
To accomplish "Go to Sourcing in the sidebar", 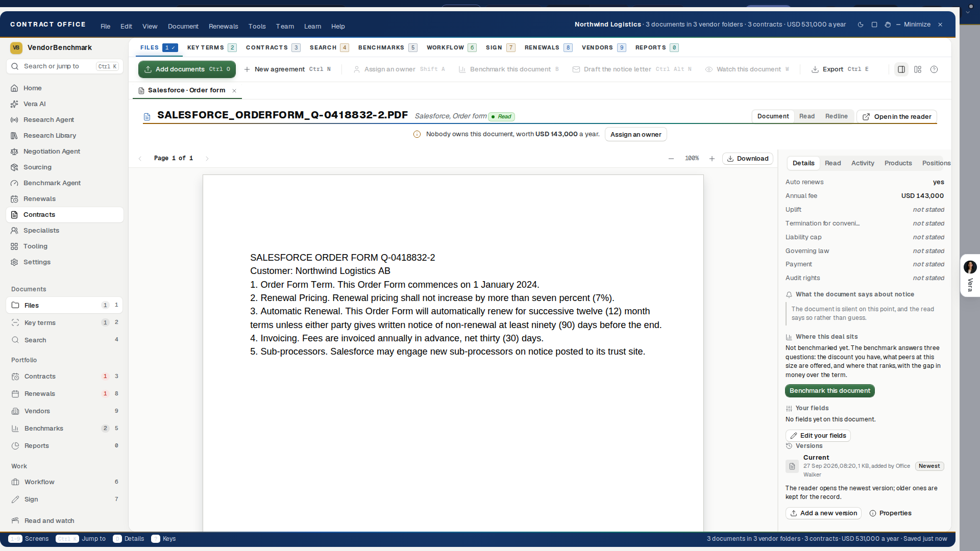I will [x=65, y=167].
